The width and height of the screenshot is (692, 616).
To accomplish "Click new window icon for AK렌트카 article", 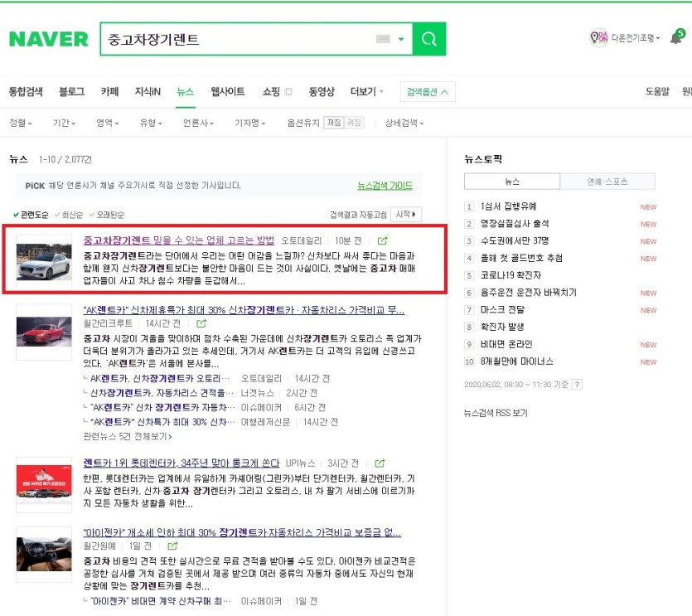I will pyautogui.click(x=201, y=323).
